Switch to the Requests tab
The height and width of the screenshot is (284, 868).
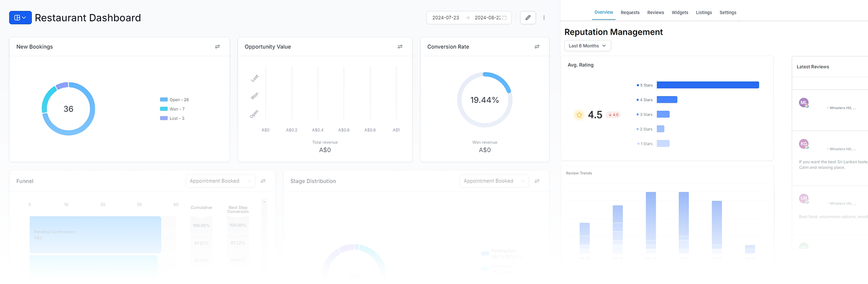pyautogui.click(x=630, y=13)
